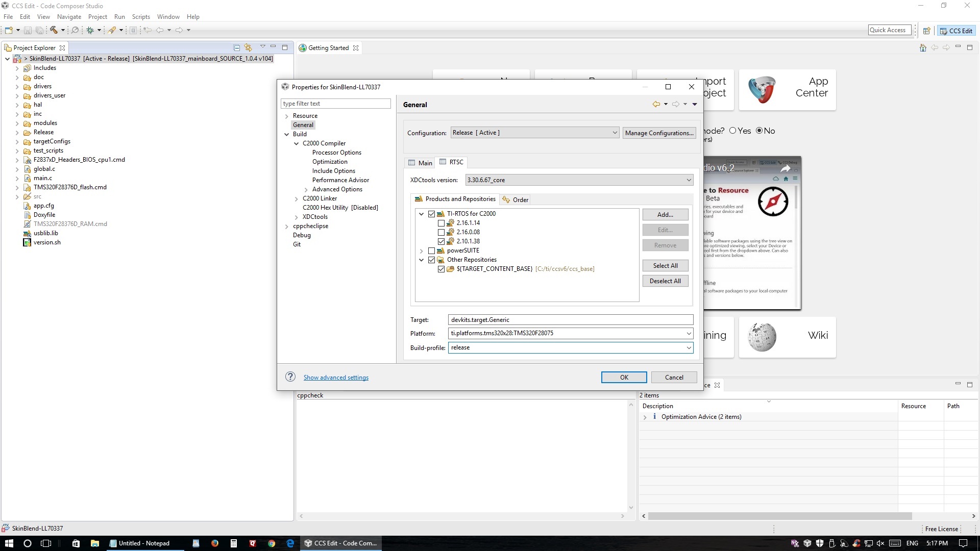Click Show advanced settings link
The image size is (980, 551).
(x=336, y=378)
